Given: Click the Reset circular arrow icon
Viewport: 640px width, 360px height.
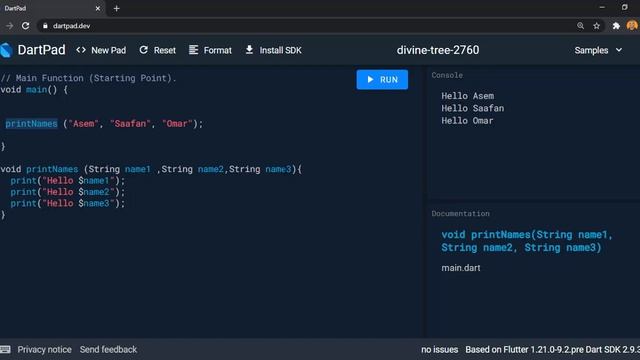Looking at the screenshot, I should (x=143, y=50).
